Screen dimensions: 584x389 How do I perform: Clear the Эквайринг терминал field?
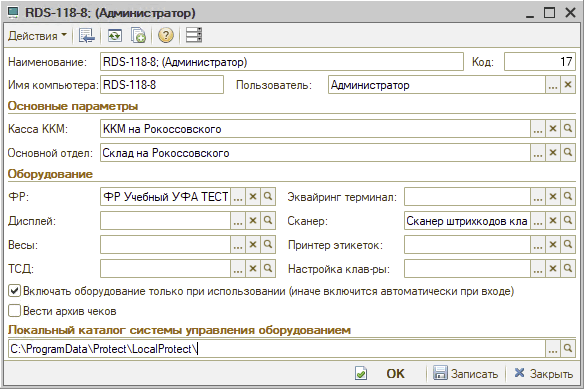(553, 197)
